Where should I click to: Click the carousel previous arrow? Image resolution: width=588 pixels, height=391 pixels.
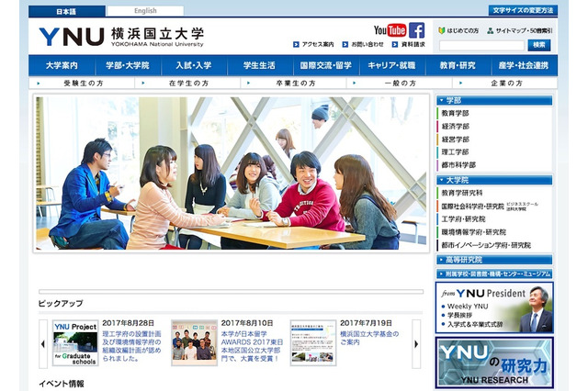[x=43, y=344]
